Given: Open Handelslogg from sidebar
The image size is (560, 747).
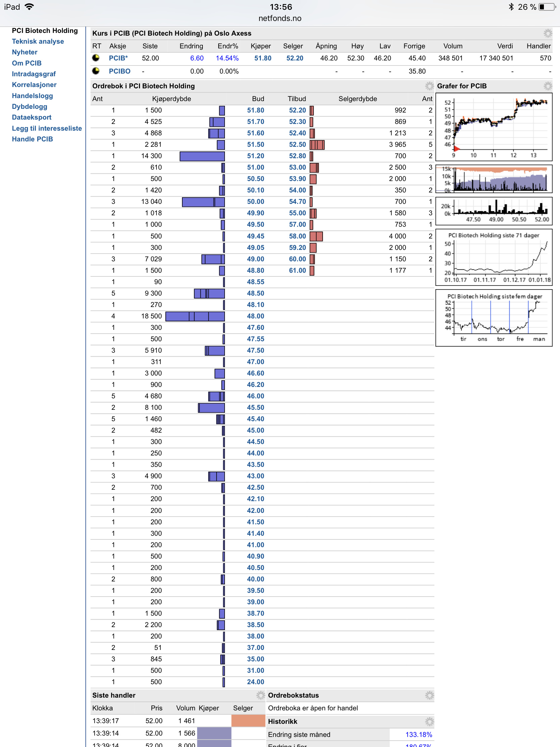Looking at the screenshot, I should pyautogui.click(x=33, y=96).
